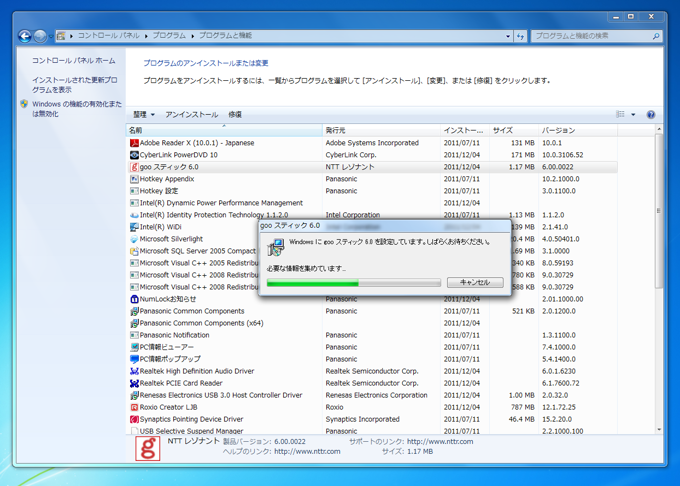Image resolution: width=680 pixels, height=486 pixels.
Task: Click the Roxio Creator LJB icon
Action: (x=134, y=407)
